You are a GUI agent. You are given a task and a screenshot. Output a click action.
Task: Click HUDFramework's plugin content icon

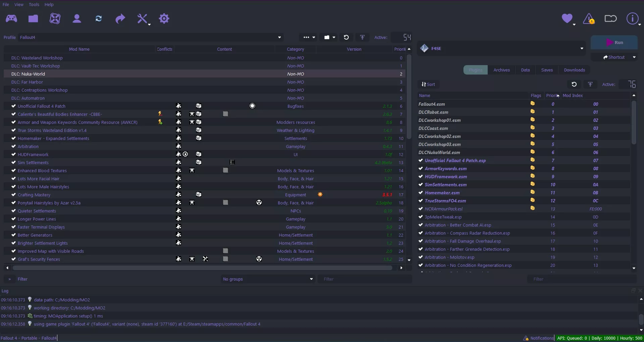179,154
